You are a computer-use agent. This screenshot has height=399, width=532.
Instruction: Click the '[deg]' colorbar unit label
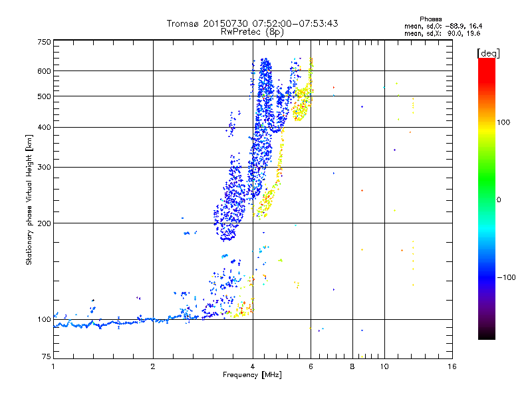(x=488, y=53)
